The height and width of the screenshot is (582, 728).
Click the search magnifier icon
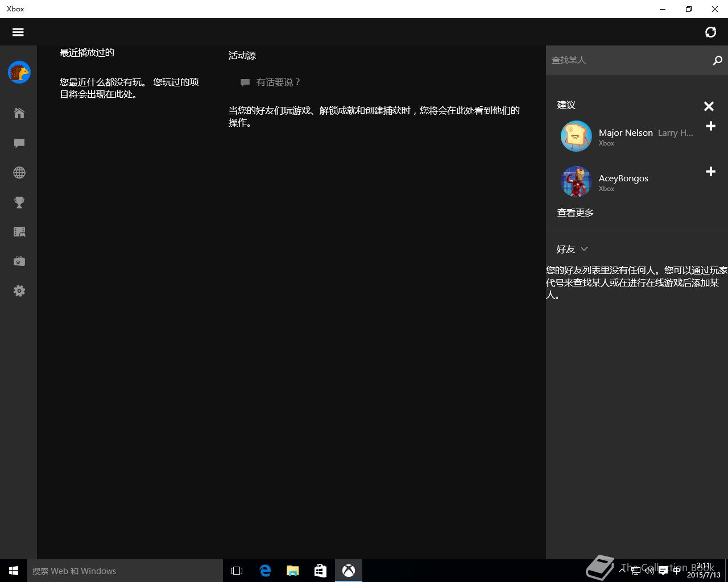pos(717,60)
